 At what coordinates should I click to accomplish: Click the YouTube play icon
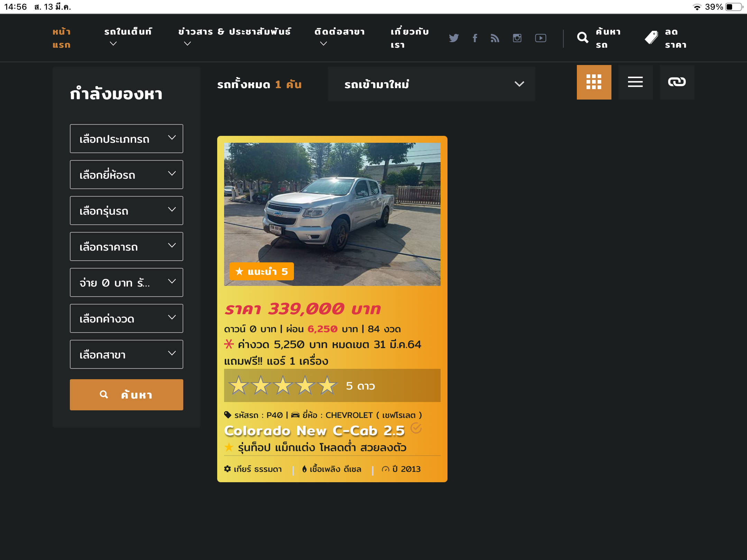(541, 38)
